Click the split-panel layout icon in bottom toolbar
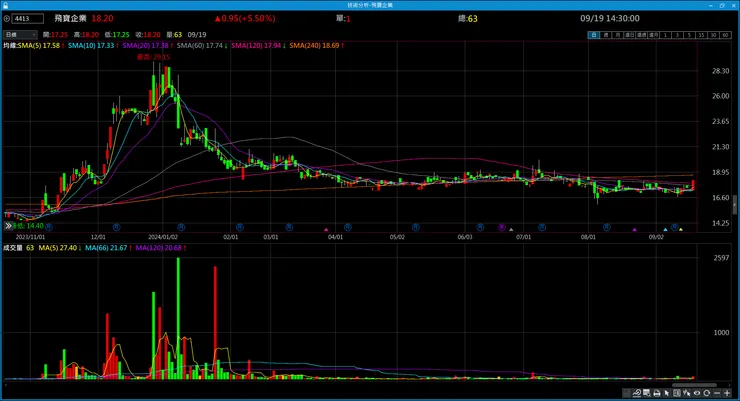 (677, 393)
